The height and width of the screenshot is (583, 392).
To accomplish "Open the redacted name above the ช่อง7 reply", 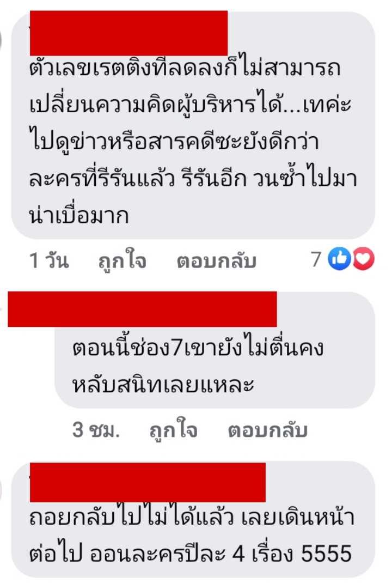I will click(x=142, y=309).
